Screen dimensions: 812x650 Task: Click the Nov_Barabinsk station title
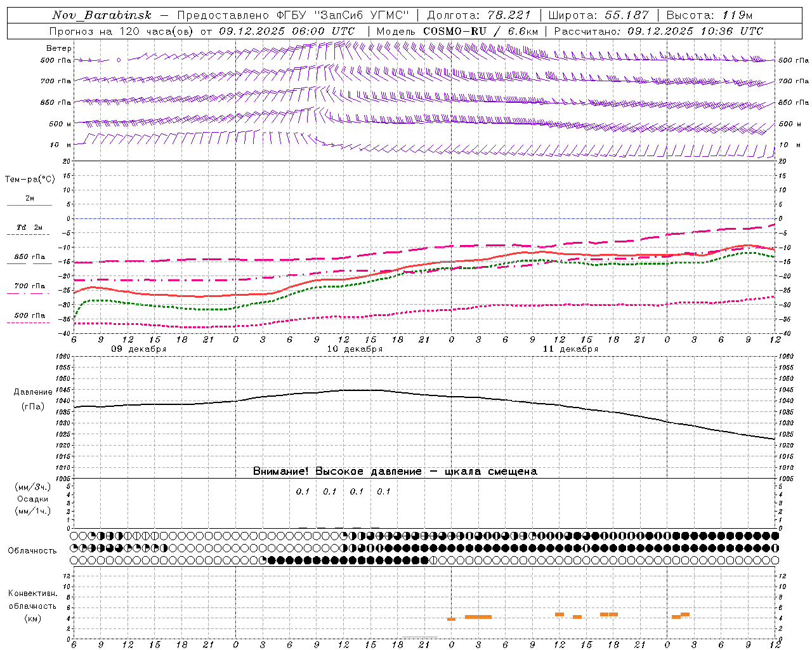coord(102,15)
